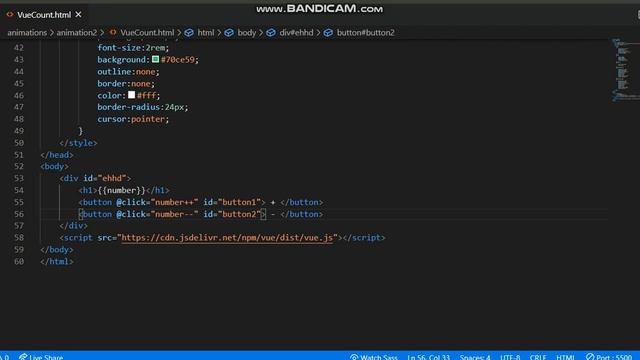640x360 pixels.
Task: Click the VueCount.html file icon in breadcrumbs
Action: [113, 33]
